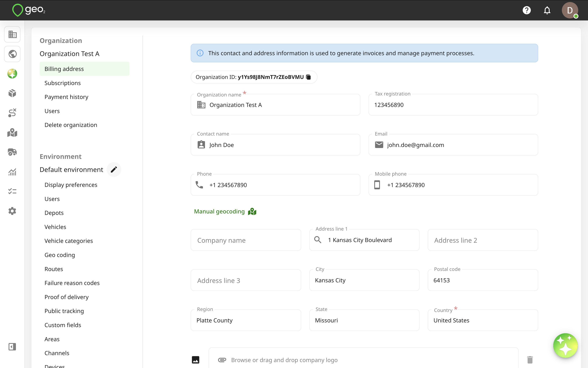Open Failure reason codes
The width and height of the screenshot is (588, 368).
(x=72, y=283)
